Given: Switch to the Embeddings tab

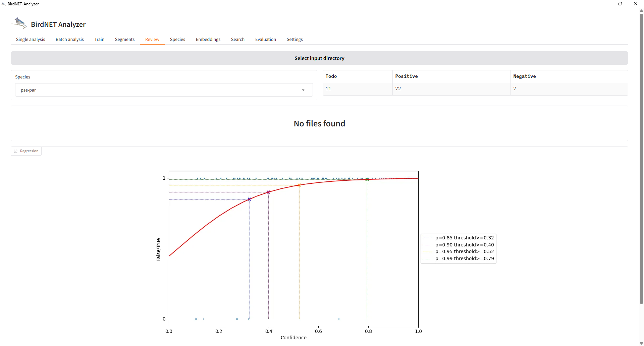Looking at the screenshot, I should (x=208, y=40).
